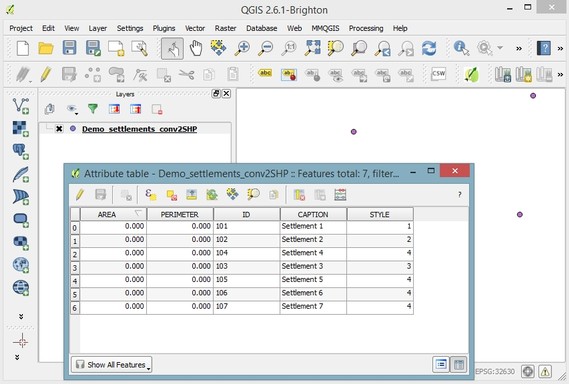
Task: Open dropdown arrow next to gear action icon
Action: [x=500, y=48]
